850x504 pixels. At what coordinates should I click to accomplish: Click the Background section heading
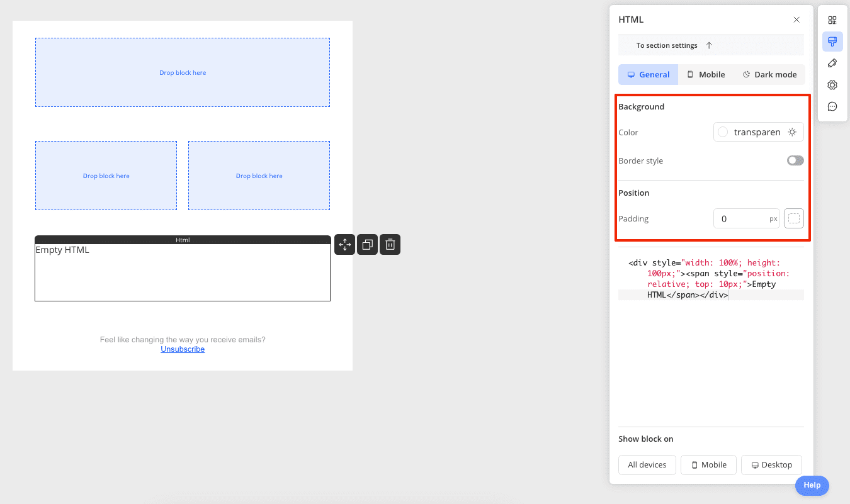click(641, 107)
